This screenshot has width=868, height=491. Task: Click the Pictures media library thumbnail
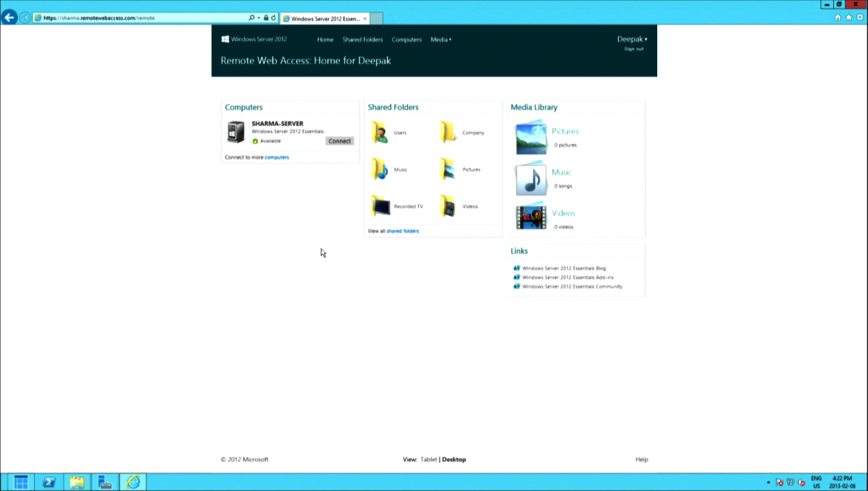[531, 138]
